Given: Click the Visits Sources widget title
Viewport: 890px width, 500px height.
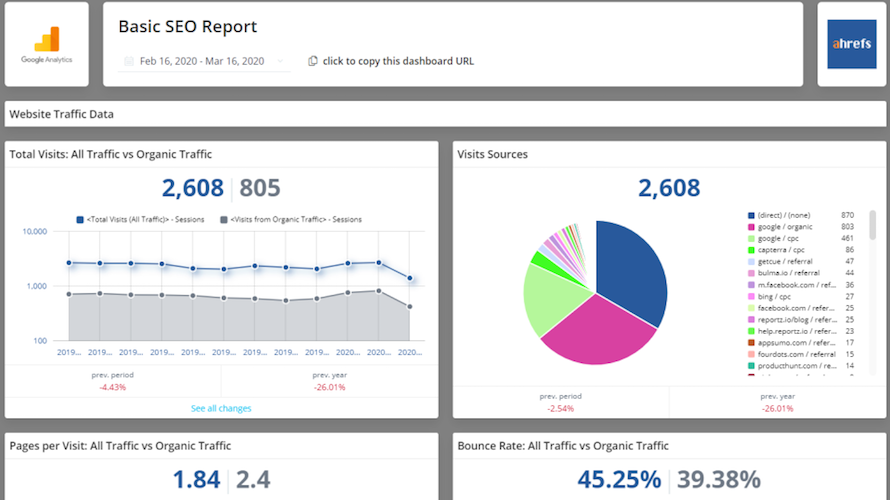Looking at the screenshot, I should 492,154.
